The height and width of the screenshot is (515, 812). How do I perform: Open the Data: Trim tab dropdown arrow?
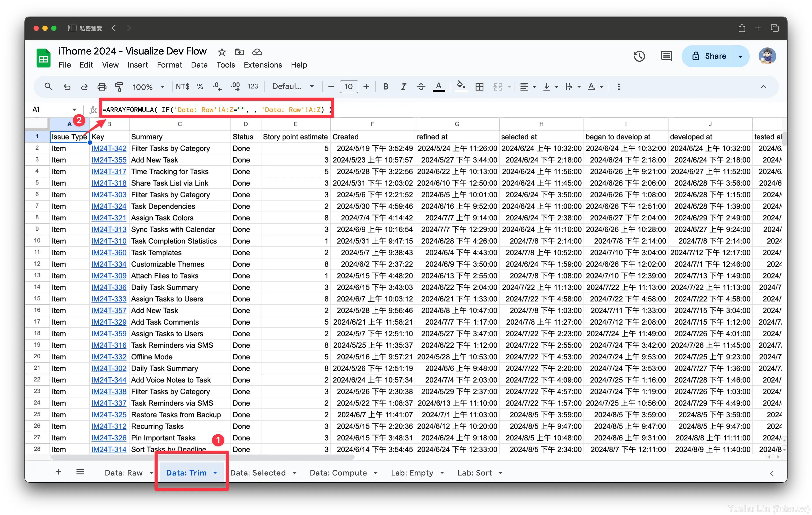(215, 473)
